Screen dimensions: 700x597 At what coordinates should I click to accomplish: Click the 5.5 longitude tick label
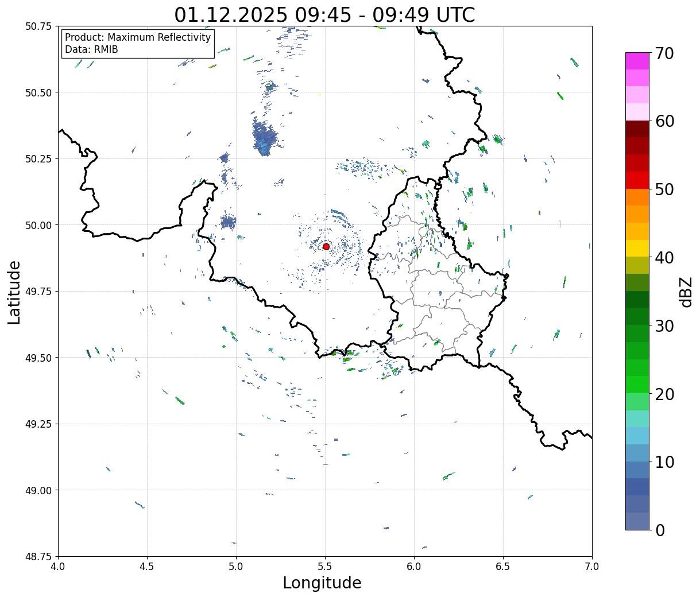pyautogui.click(x=326, y=567)
